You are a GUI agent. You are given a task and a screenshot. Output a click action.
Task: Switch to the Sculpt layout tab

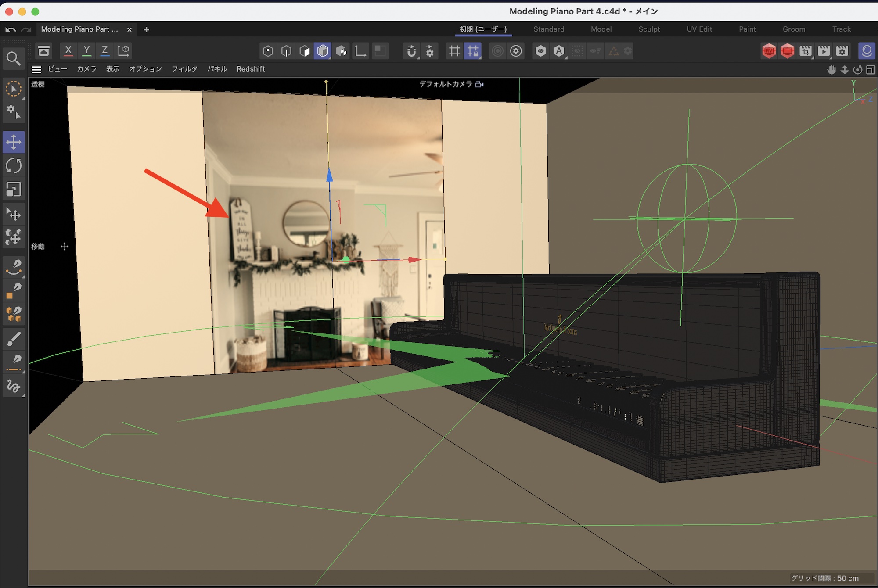coord(649,29)
